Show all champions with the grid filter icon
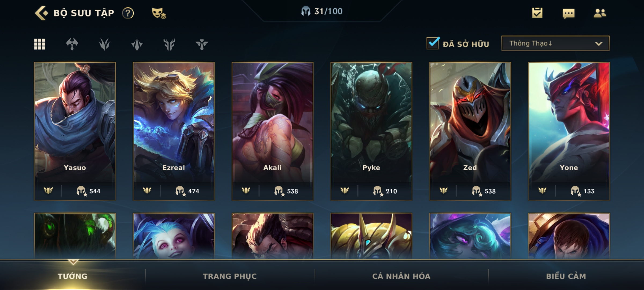This screenshot has width=644, height=290. 40,44
